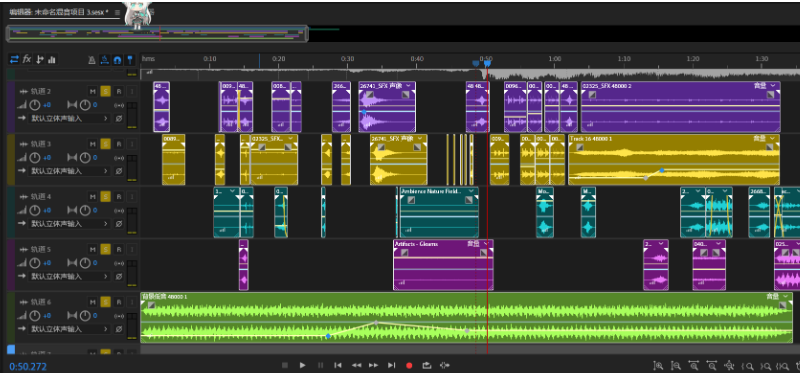This screenshot has width=800, height=373.
Task: Mute track 轨道 2
Action: click(92, 91)
